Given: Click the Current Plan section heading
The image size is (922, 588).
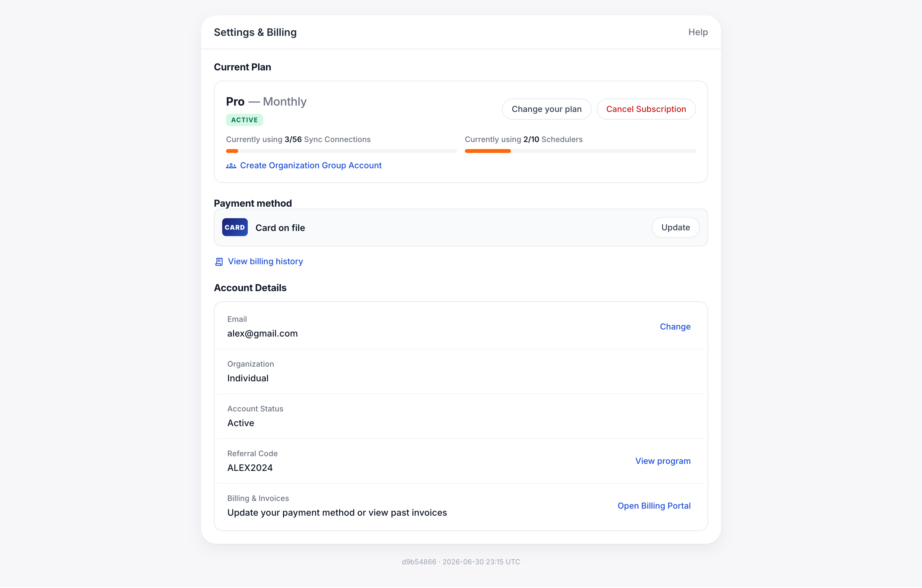Looking at the screenshot, I should tap(242, 67).
